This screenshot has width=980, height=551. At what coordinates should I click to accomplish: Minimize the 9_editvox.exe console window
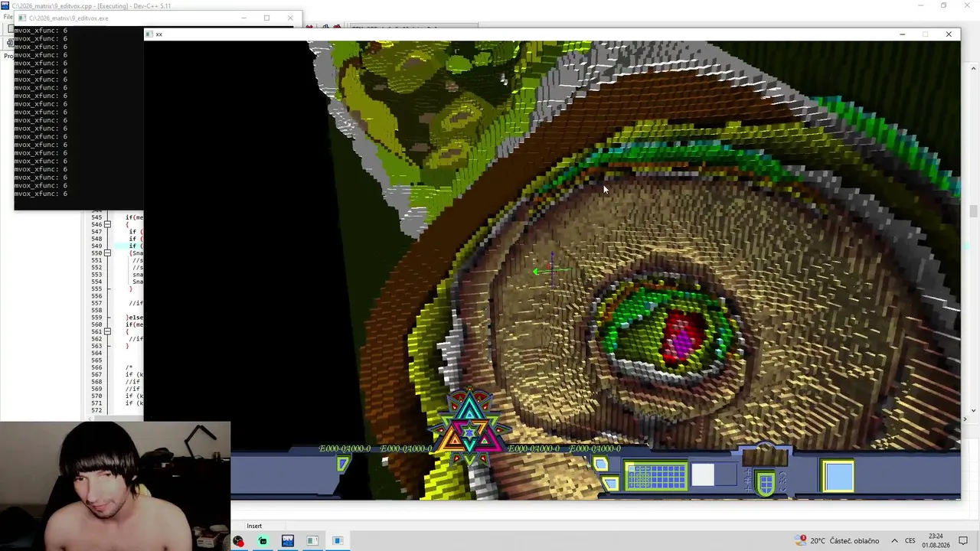[x=243, y=18]
